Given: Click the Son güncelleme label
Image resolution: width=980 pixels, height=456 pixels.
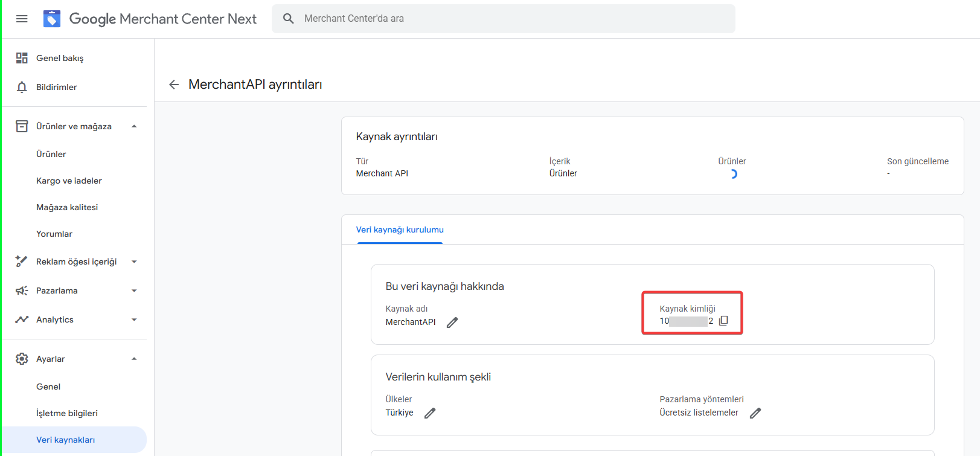Looking at the screenshot, I should pyautogui.click(x=918, y=161).
